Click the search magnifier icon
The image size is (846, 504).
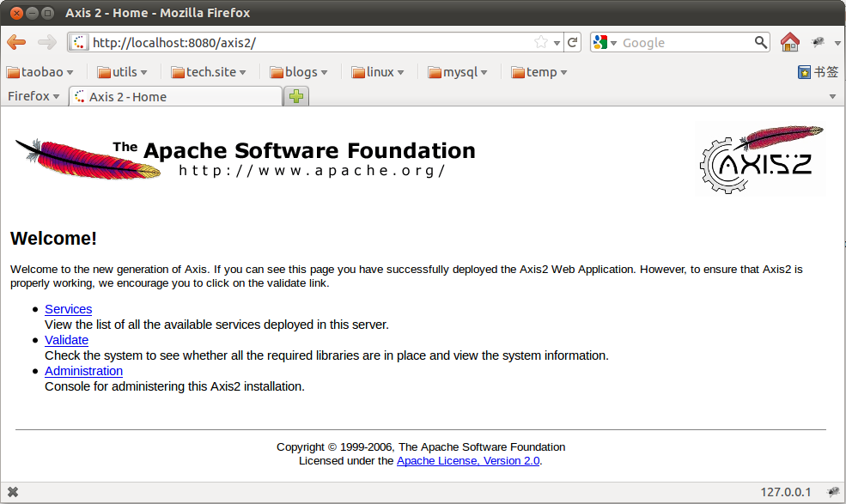[761, 42]
